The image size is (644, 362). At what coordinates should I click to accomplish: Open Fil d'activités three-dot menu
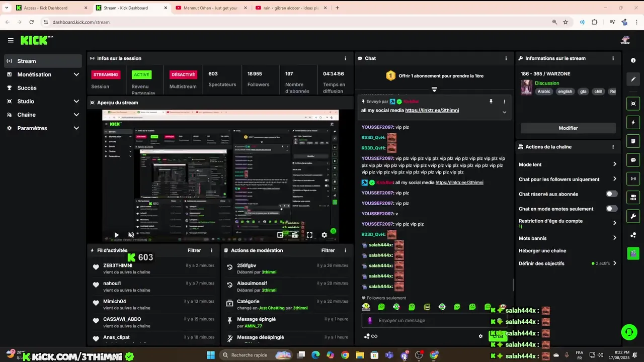click(211, 250)
